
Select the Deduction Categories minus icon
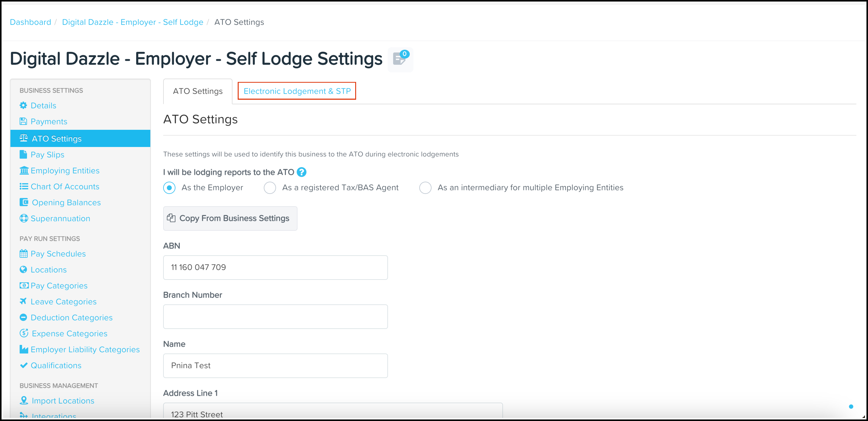point(23,317)
